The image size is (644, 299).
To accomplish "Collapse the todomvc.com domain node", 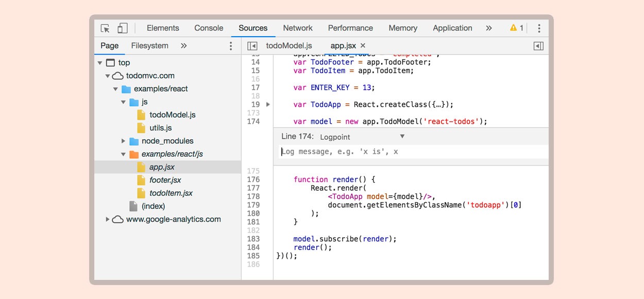I will tap(108, 76).
